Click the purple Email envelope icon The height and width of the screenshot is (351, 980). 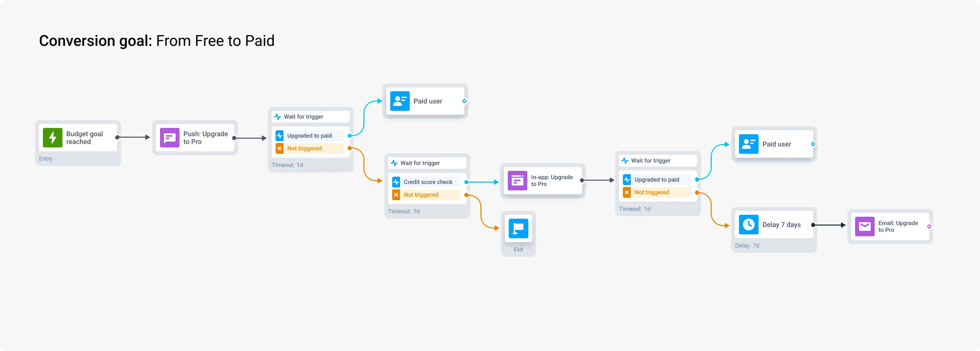click(864, 227)
